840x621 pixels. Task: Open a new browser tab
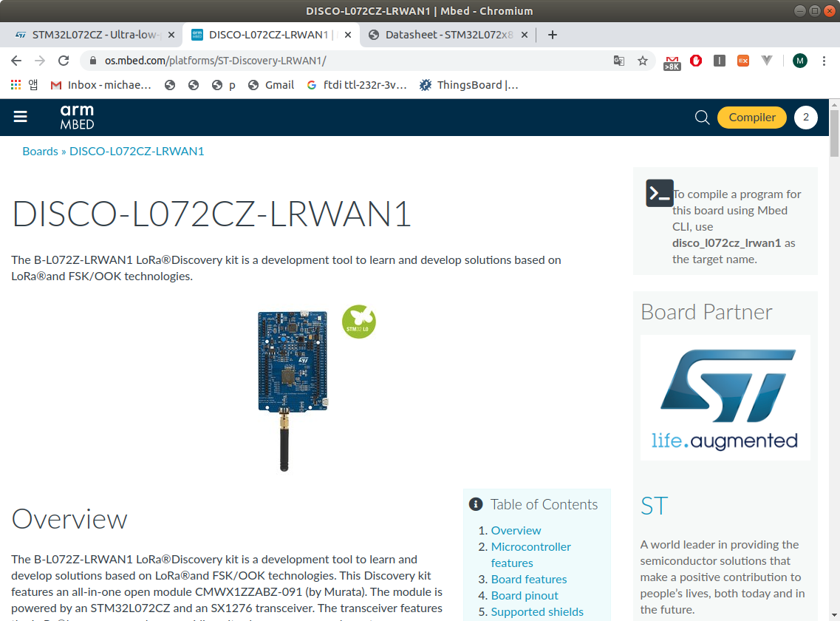[553, 35]
